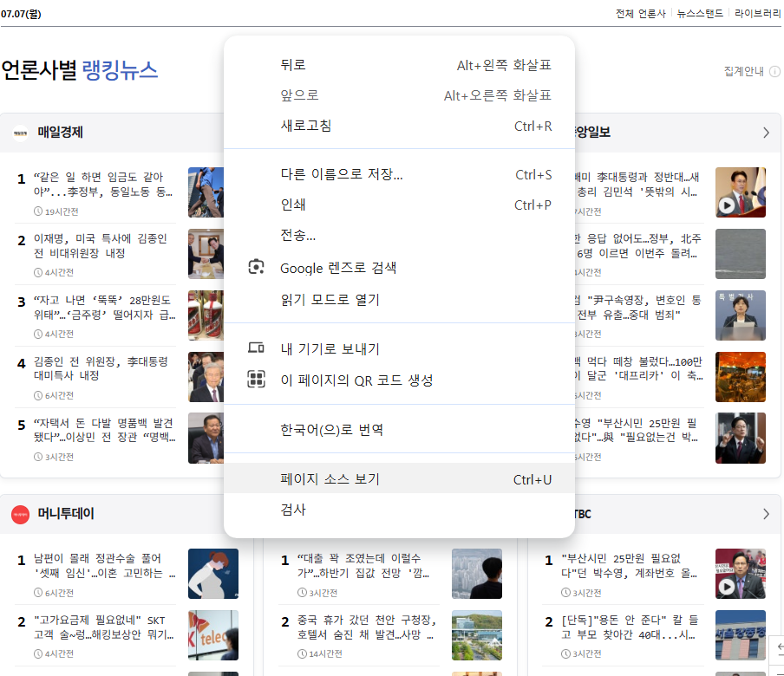Viewport: 784px width, 676px height.
Task: Select 새로고침 from the context menu
Action: (399, 126)
